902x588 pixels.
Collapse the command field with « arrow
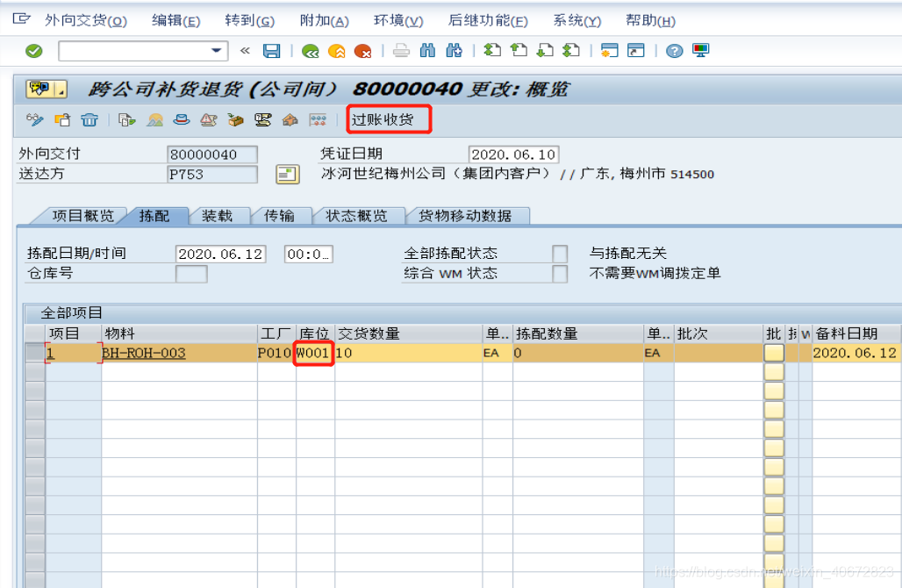(x=245, y=51)
